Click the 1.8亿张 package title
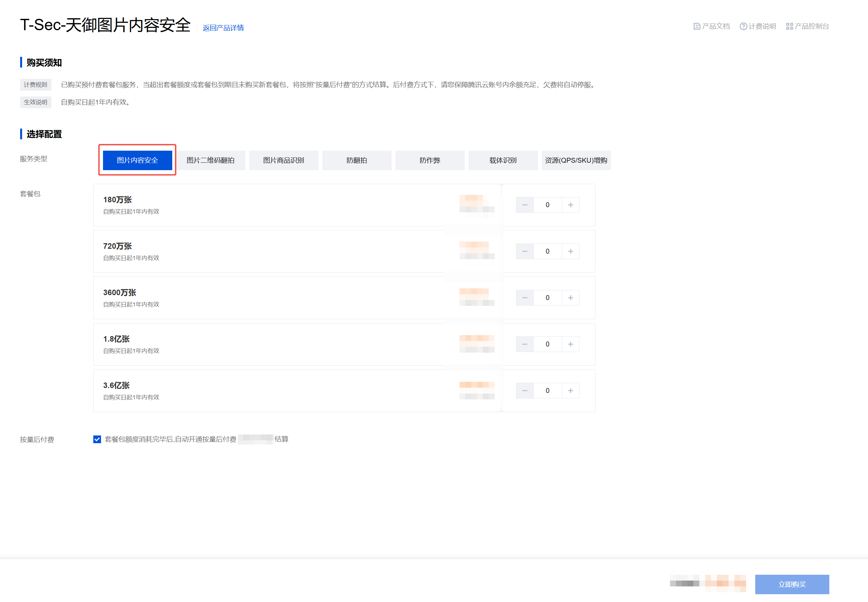 [116, 339]
